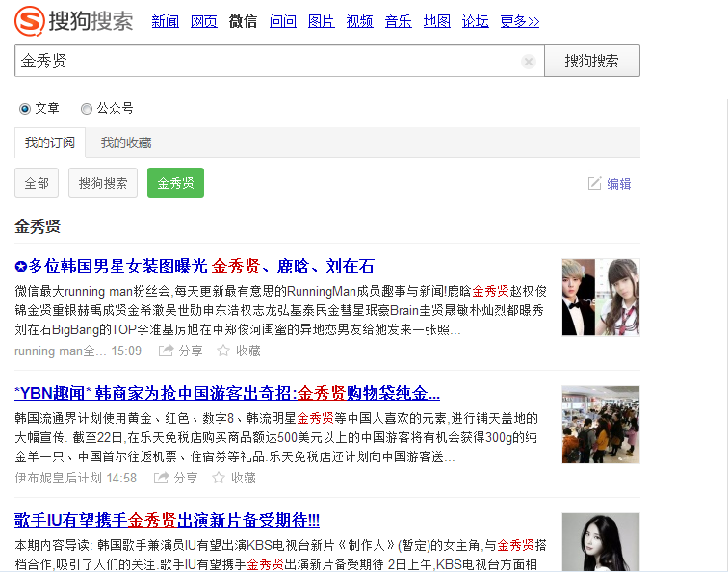
Task: Click 收藏 text for running man article
Action: tap(248, 351)
